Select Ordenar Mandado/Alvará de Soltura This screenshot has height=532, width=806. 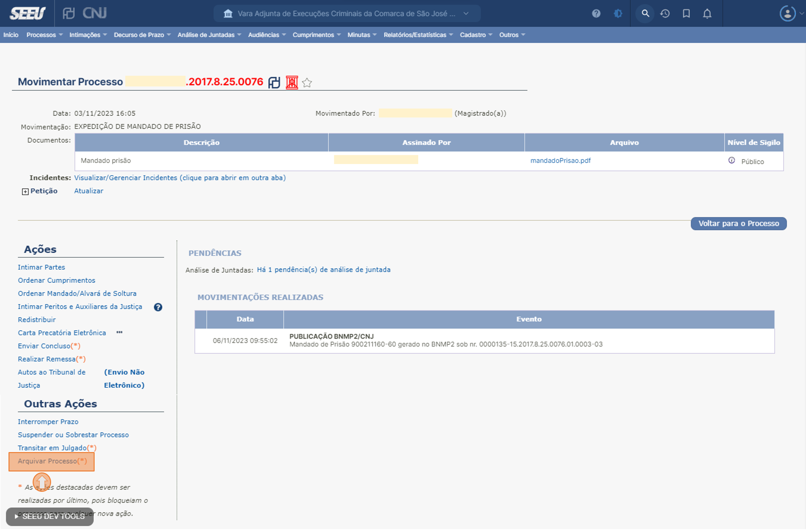pyautogui.click(x=77, y=294)
